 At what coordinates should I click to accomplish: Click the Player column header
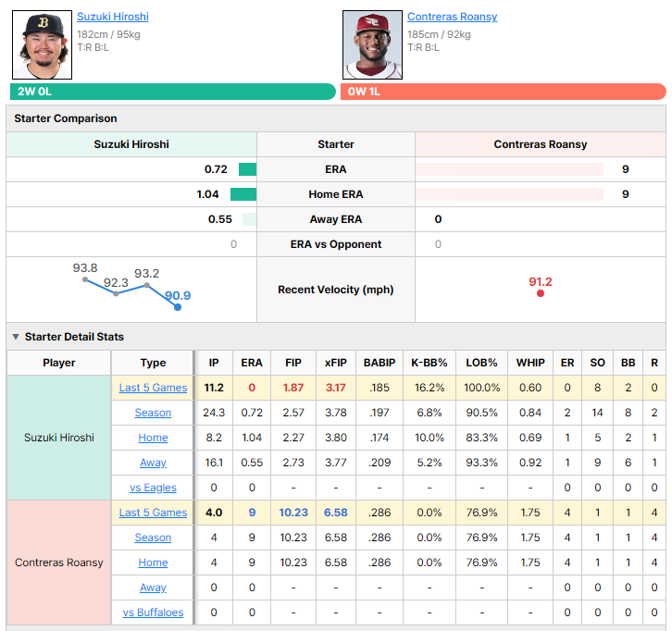coord(59,363)
